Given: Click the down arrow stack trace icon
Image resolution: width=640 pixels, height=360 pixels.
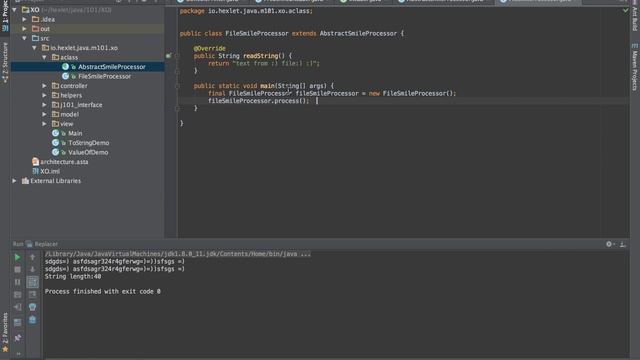Looking at the screenshot, I should coord(32,269).
